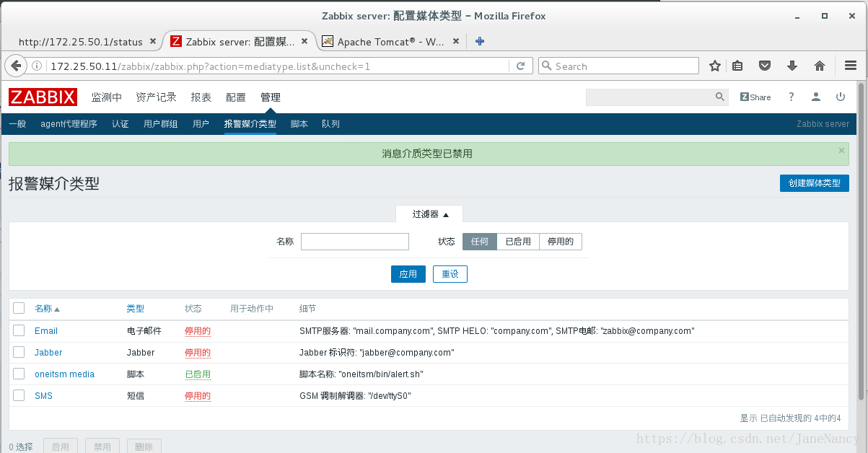Disable oneitsm media via 已启用 status
868x453 pixels.
click(198, 374)
